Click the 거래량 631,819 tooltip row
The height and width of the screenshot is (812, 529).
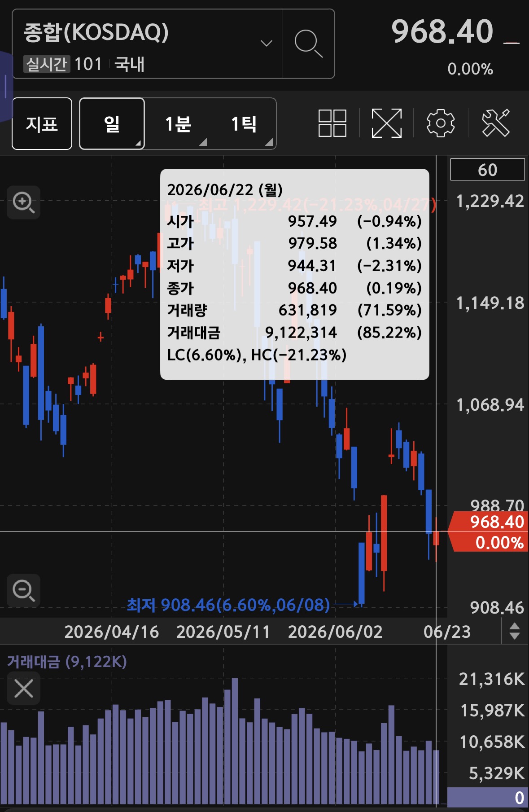pos(294,310)
